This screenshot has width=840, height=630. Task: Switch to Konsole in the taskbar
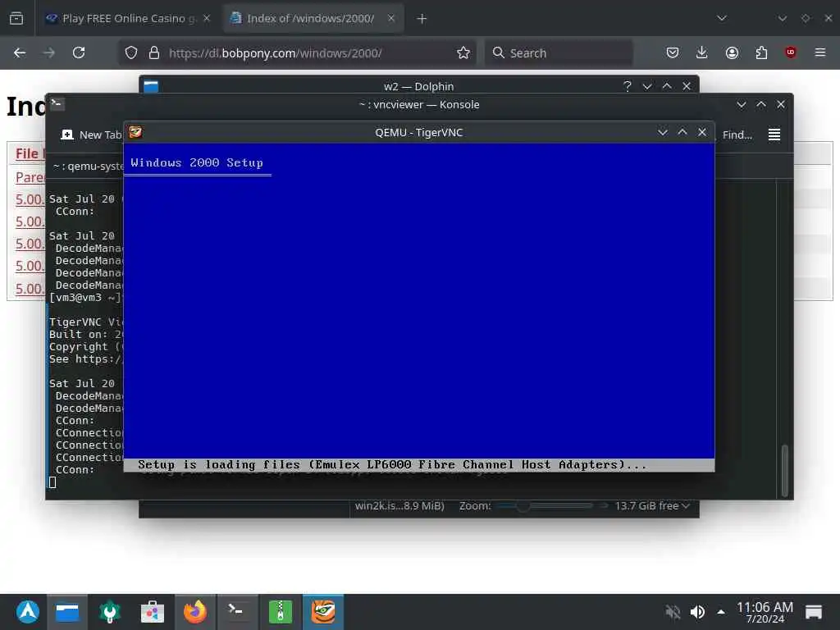click(x=237, y=612)
